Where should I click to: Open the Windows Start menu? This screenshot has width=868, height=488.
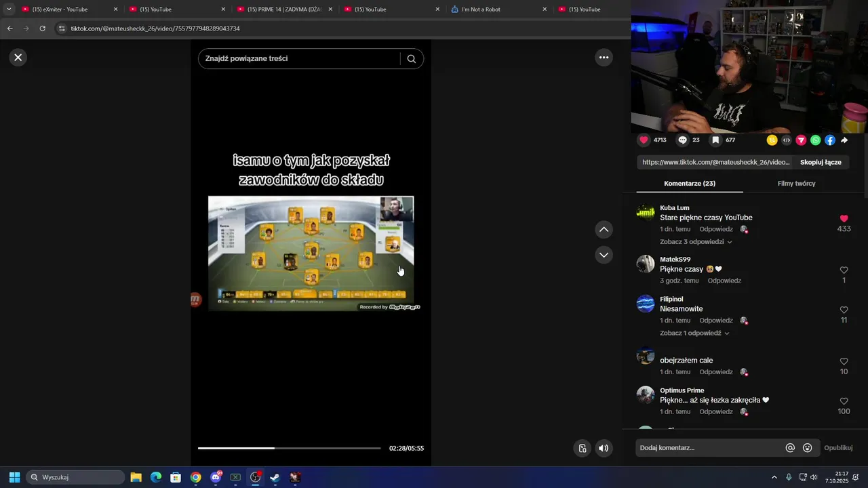tap(14, 477)
